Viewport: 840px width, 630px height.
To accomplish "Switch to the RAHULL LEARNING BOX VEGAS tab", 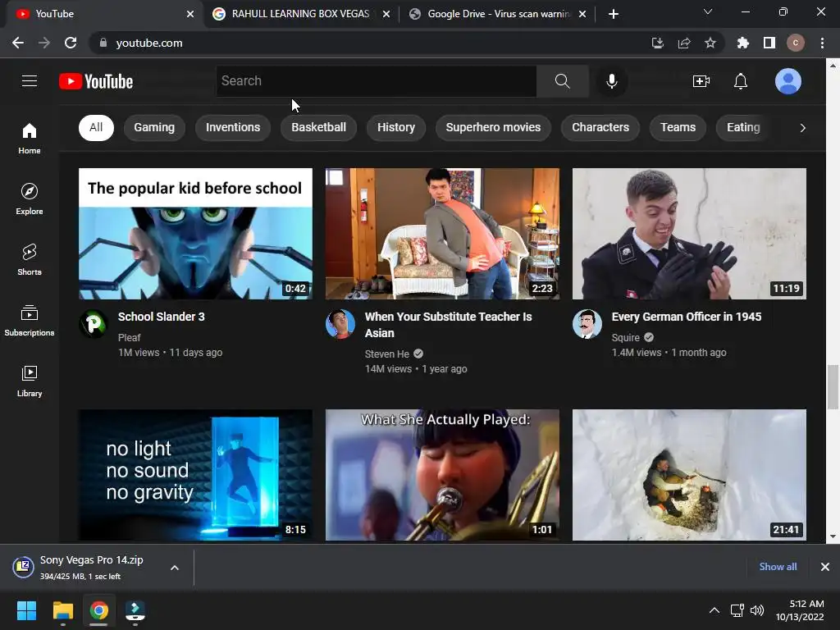I will [x=300, y=14].
